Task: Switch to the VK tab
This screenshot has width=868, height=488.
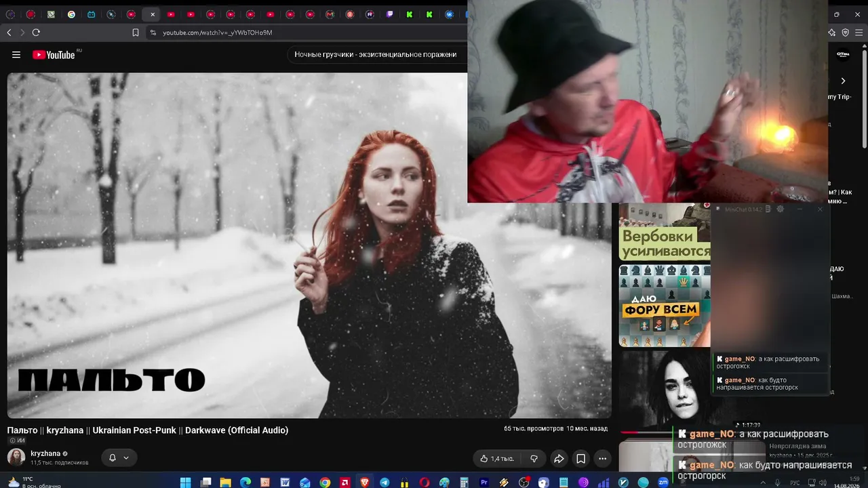Action: coord(450,14)
